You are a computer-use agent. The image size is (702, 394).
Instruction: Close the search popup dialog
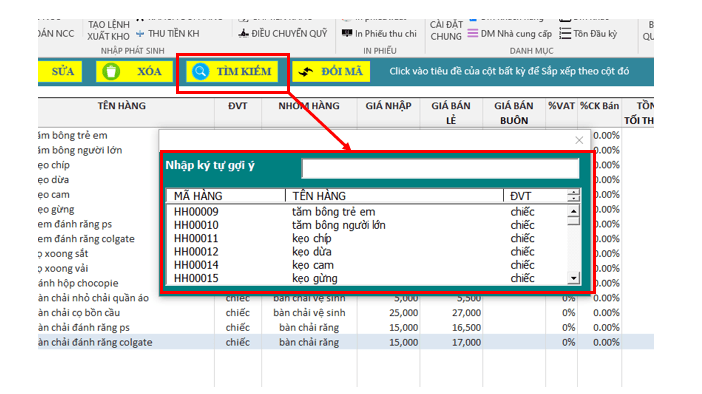pyautogui.click(x=579, y=140)
